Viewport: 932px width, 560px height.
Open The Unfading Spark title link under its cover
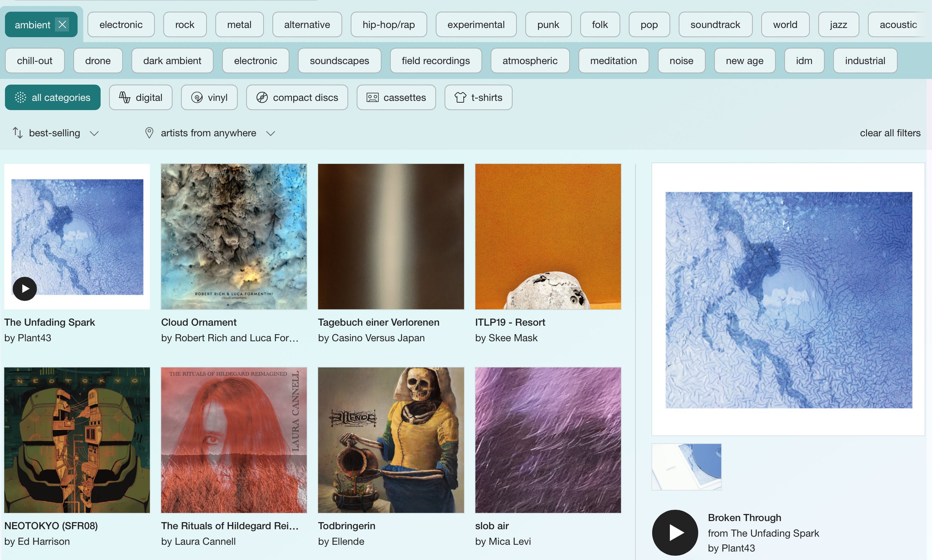point(50,322)
